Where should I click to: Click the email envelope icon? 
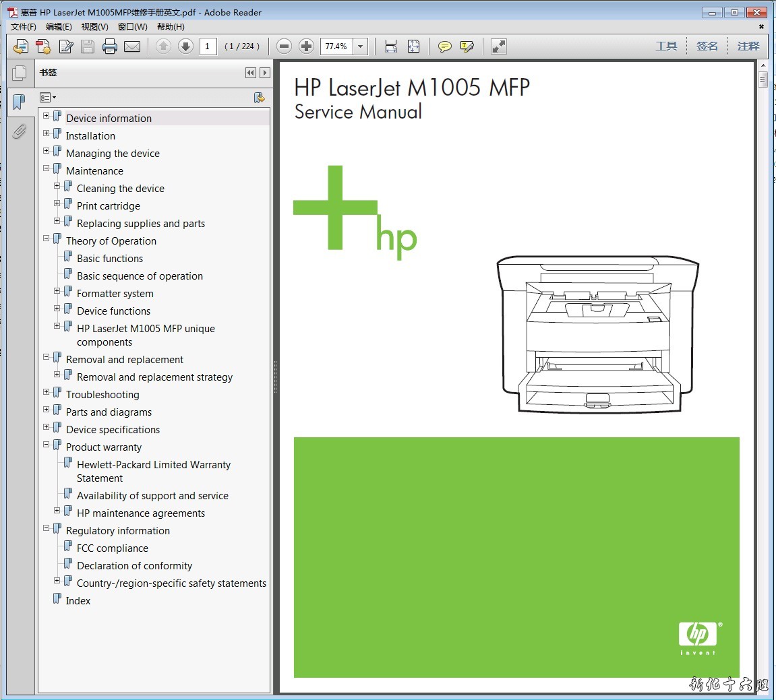pyautogui.click(x=132, y=46)
